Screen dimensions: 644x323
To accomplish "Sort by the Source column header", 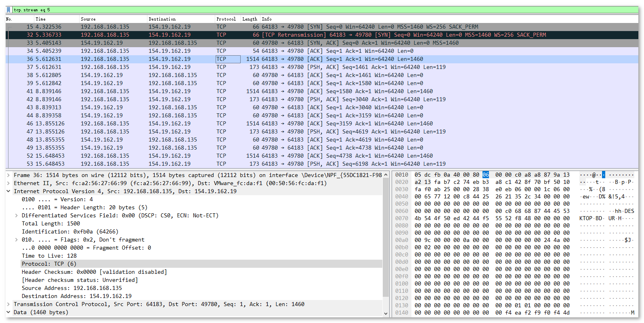I will (88, 19).
